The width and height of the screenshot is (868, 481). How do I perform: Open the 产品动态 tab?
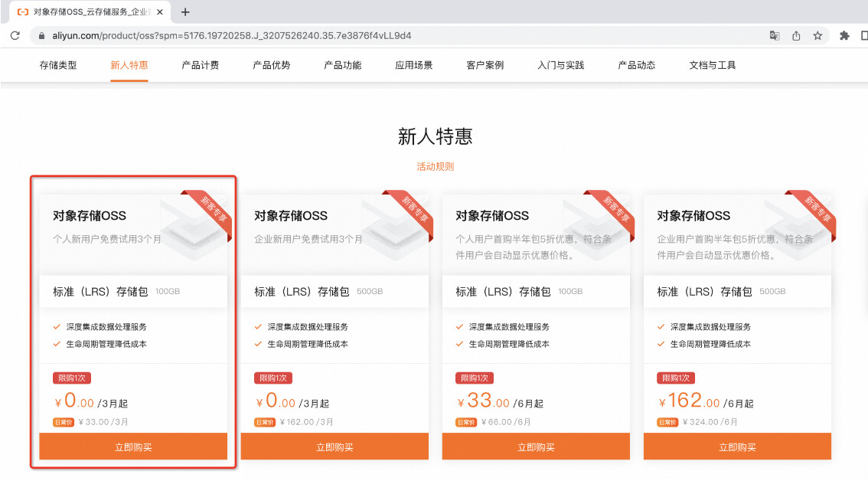(637, 65)
